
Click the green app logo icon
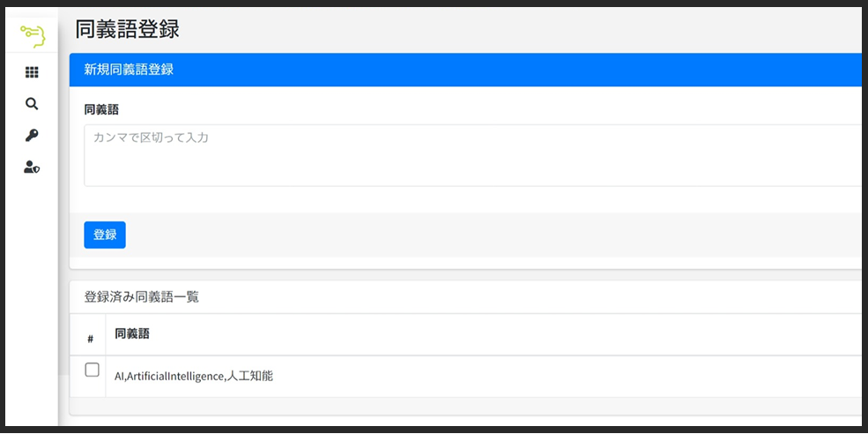pos(32,36)
